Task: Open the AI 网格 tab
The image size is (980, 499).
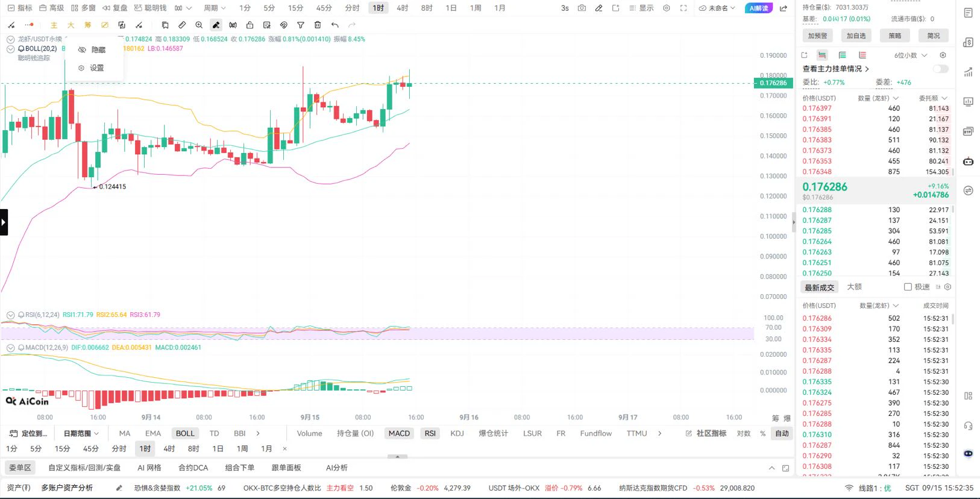Action: click(x=149, y=468)
